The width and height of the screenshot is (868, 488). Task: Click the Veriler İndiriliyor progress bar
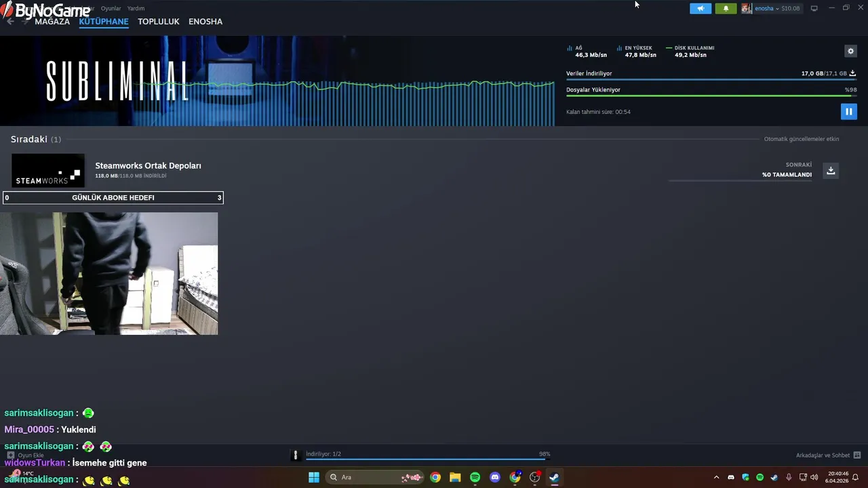tap(711, 79)
